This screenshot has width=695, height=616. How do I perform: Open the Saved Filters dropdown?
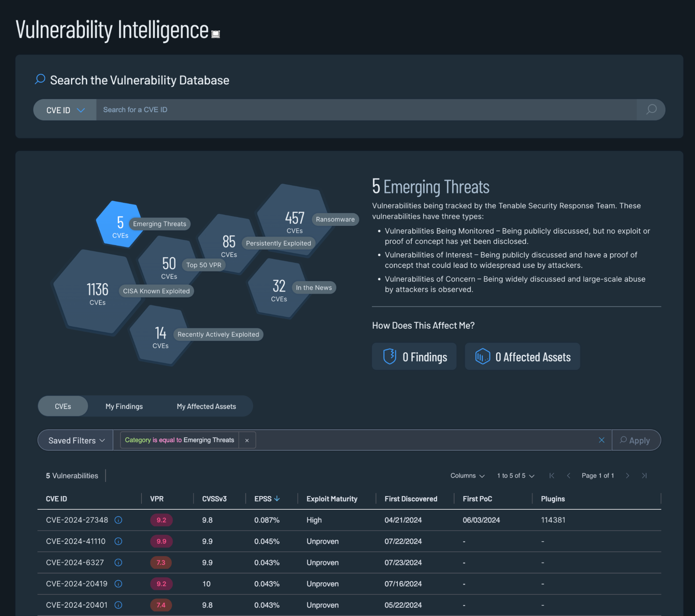(x=75, y=440)
